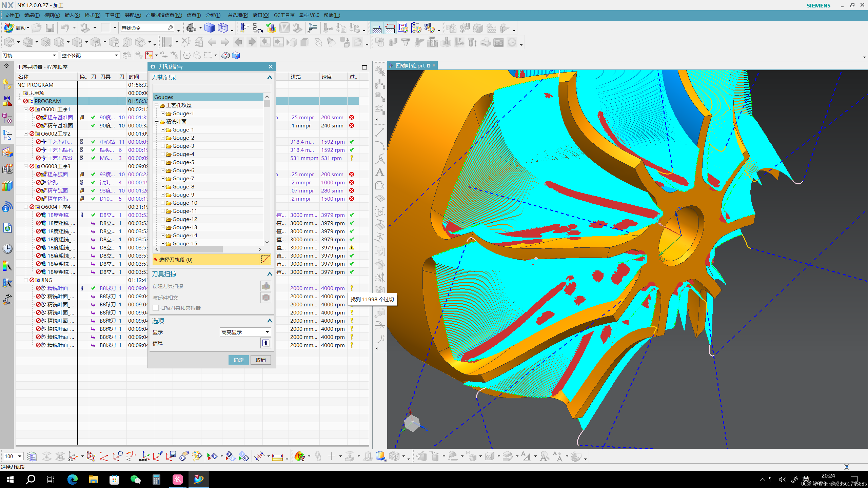Image resolution: width=868 pixels, height=488 pixels.
Task: Click the Save icon in the top toolbar
Action: coord(50,28)
